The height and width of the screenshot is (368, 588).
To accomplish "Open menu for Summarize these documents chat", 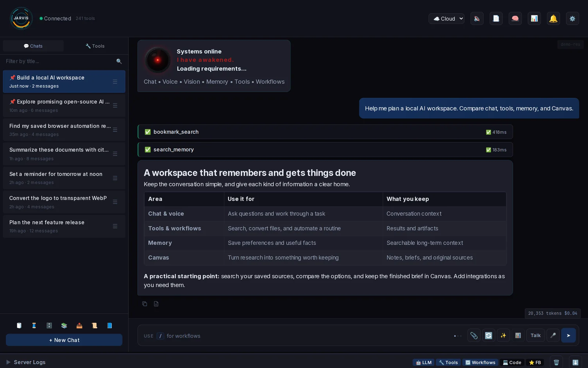I will click(x=115, y=154).
